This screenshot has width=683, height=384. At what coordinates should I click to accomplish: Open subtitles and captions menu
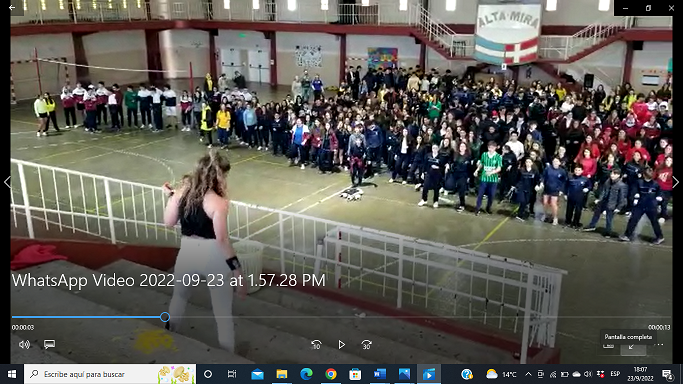49,344
